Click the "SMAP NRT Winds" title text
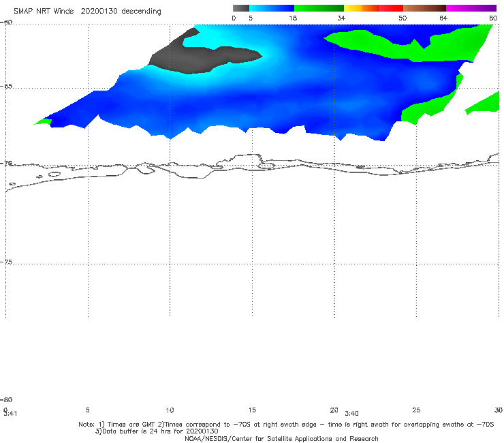Image resolution: width=504 pixels, height=443 pixels. coord(44,12)
